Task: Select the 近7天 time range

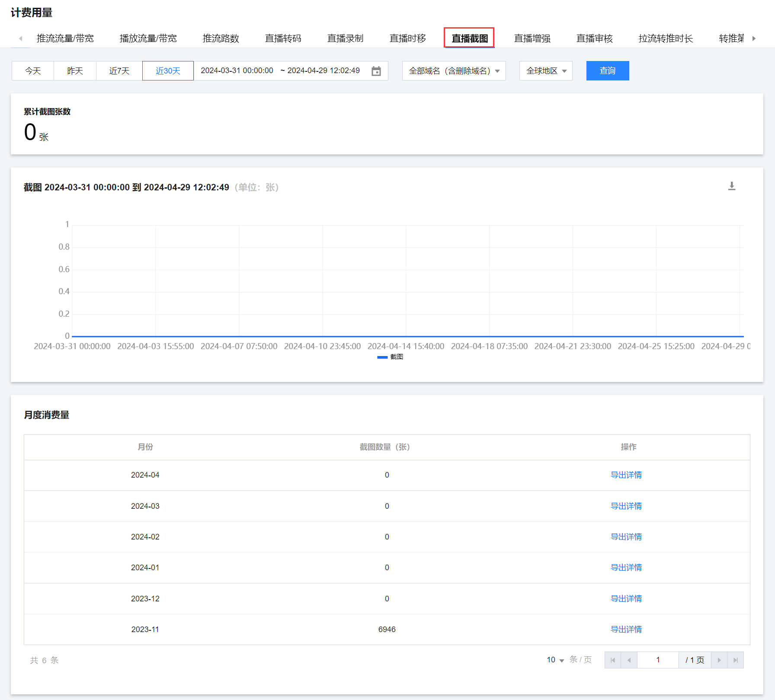Action: 119,71
